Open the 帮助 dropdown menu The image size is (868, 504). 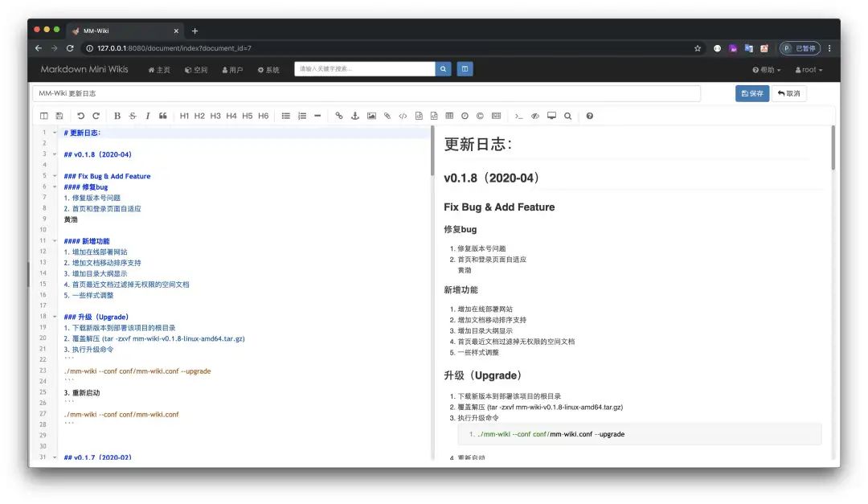766,70
